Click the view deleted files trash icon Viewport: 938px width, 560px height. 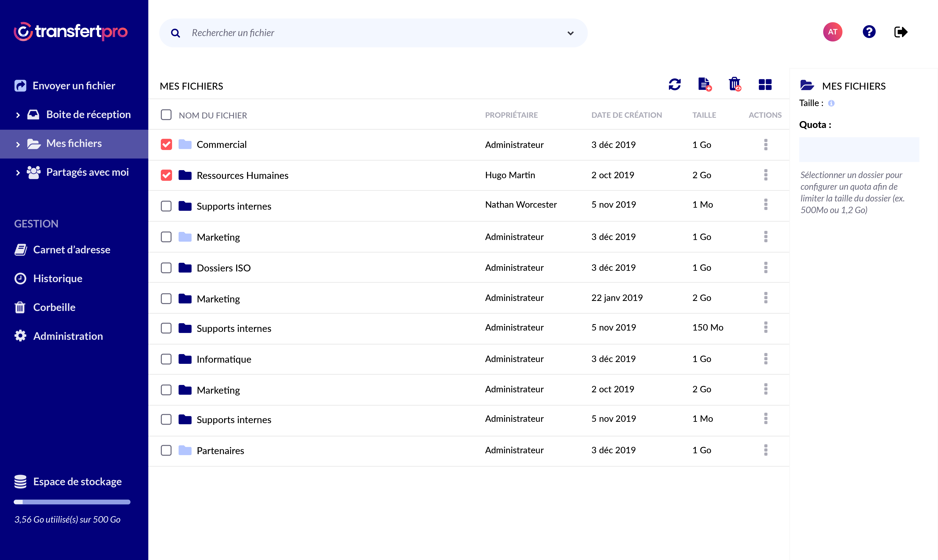(735, 84)
